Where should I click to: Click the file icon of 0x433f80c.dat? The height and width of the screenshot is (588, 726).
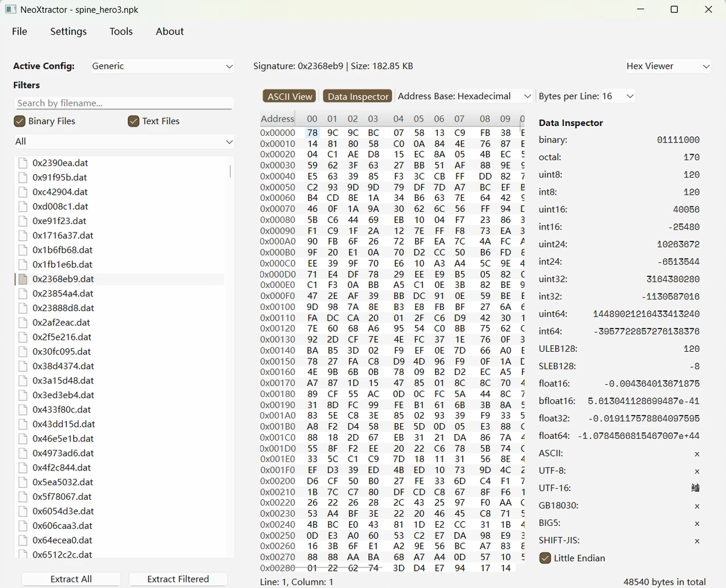point(23,410)
